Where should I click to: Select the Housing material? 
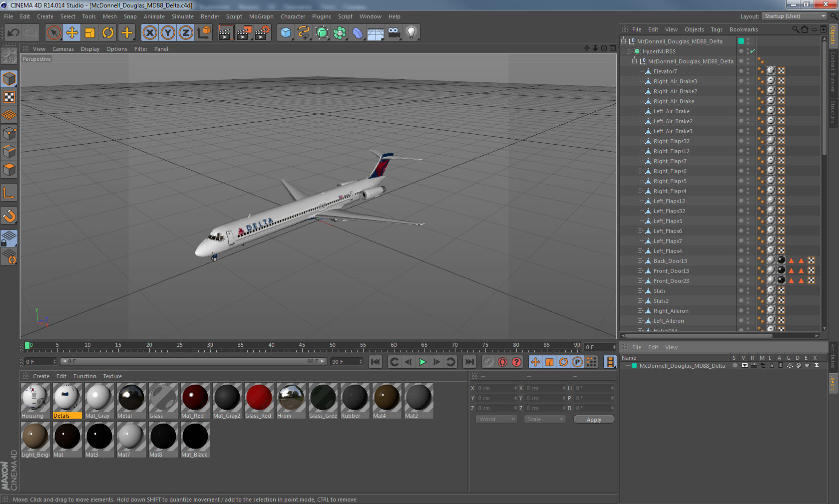pyautogui.click(x=35, y=401)
